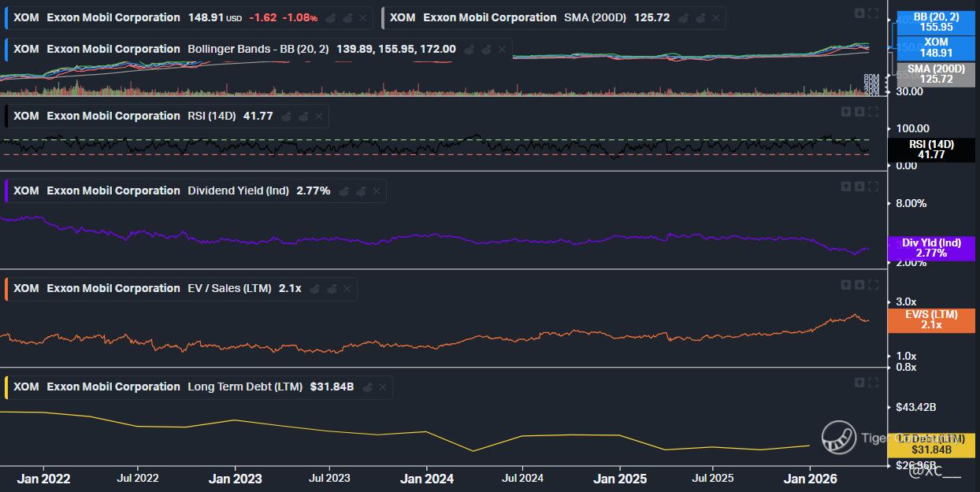
Task: Click the purple color bar on Dividend Yield legend
Action: point(7,191)
